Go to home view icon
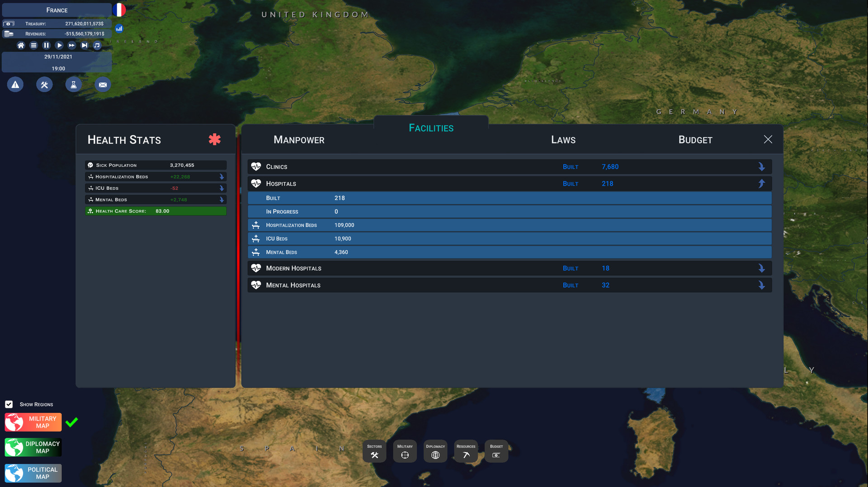 tap(21, 45)
